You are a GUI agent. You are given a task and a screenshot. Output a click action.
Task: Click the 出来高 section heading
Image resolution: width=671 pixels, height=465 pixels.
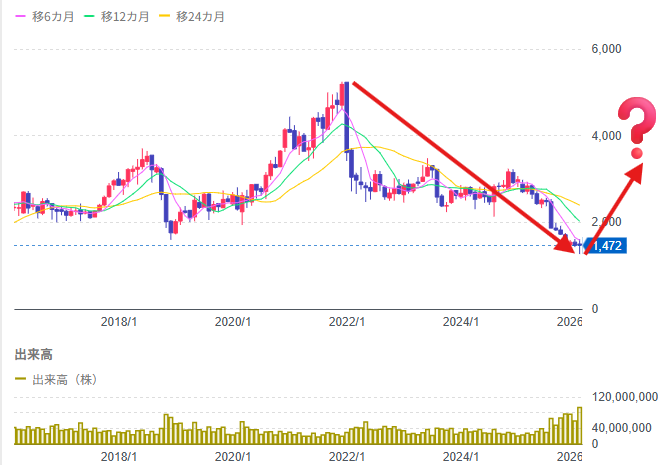point(34,354)
